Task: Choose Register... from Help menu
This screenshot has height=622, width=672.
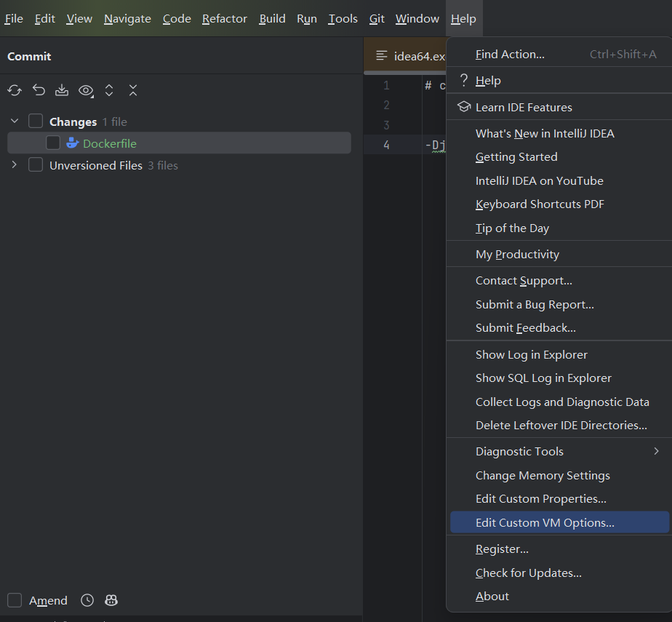Action: (x=559, y=549)
